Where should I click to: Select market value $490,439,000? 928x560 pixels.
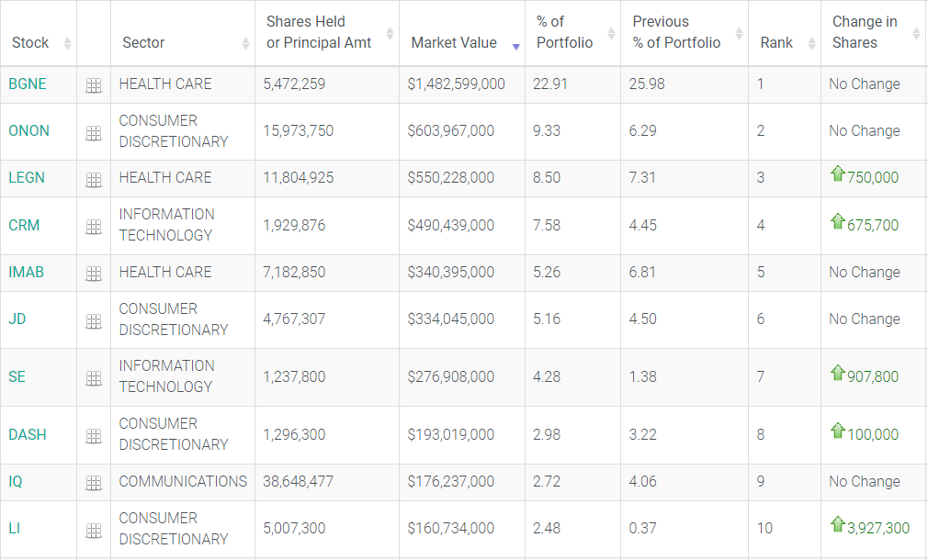click(x=450, y=225)
